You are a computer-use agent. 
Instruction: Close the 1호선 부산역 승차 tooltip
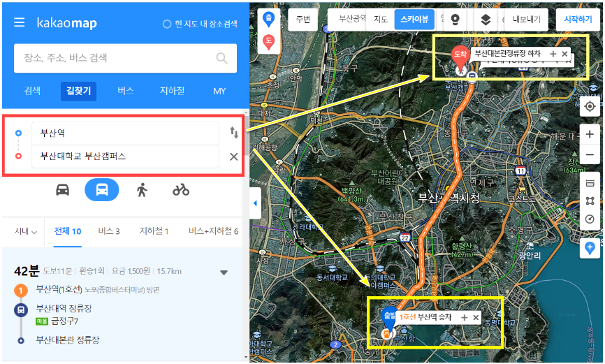[476, 317]
